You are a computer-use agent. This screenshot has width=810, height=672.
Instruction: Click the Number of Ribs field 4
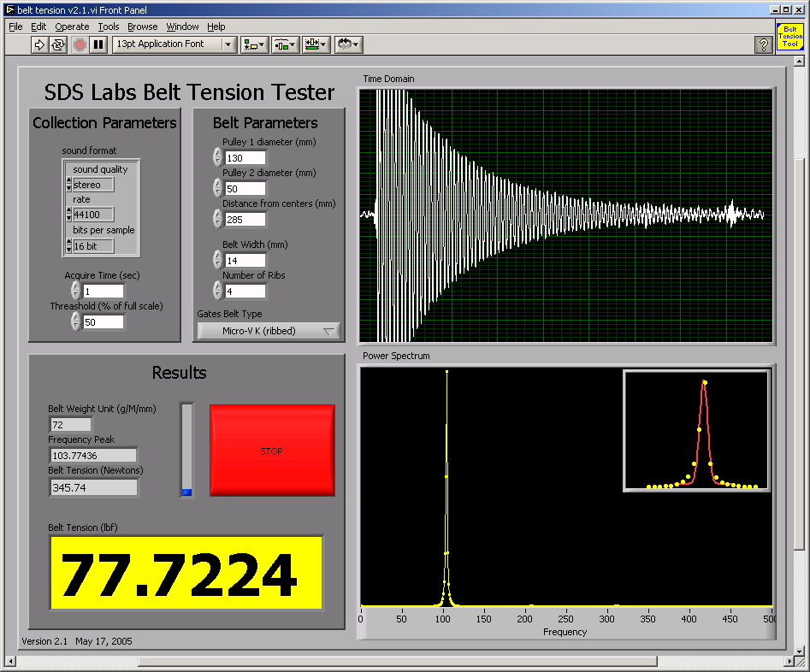point(245,292)
